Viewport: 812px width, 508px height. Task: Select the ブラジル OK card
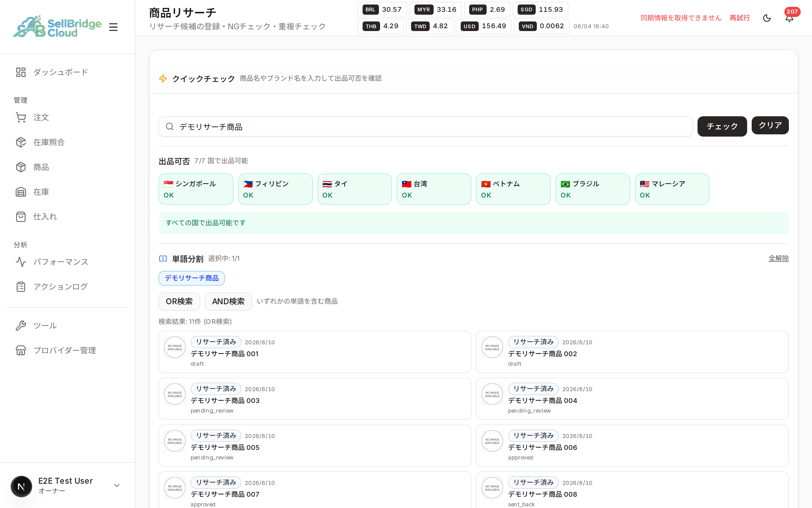(593, 189)
